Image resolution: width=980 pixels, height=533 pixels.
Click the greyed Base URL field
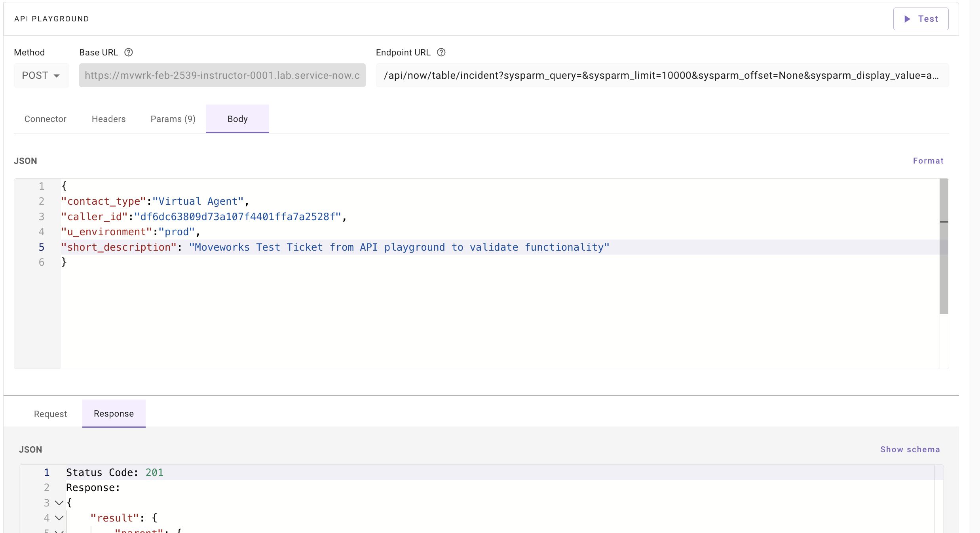coord(222,75)
